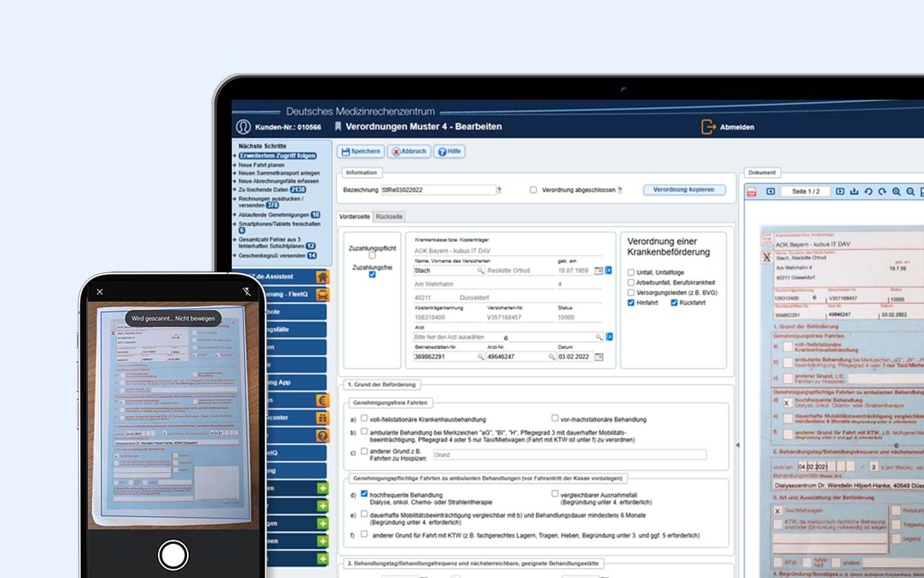Rotate the scanned document counterclockwise
Viewport: 924px width, 578px height.
click(869, 191)
